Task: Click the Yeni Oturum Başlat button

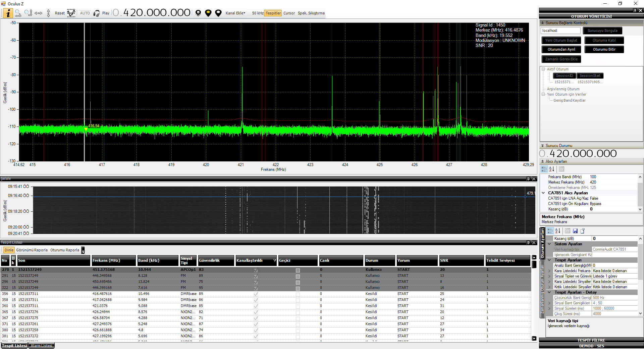Action: pyautogui.click(x=561, y=40)
